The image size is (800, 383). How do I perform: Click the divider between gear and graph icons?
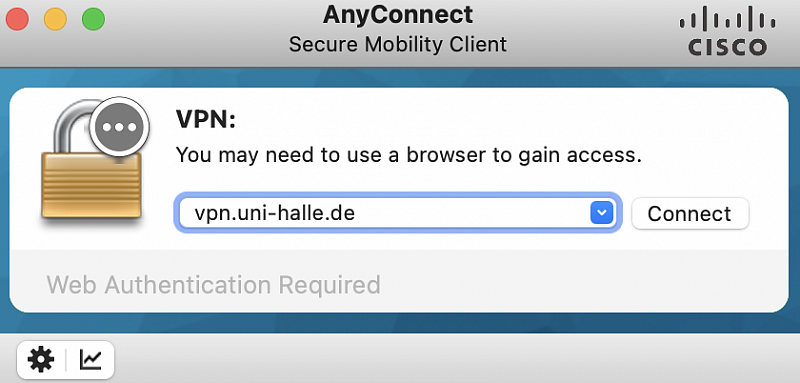click(66, 360)
